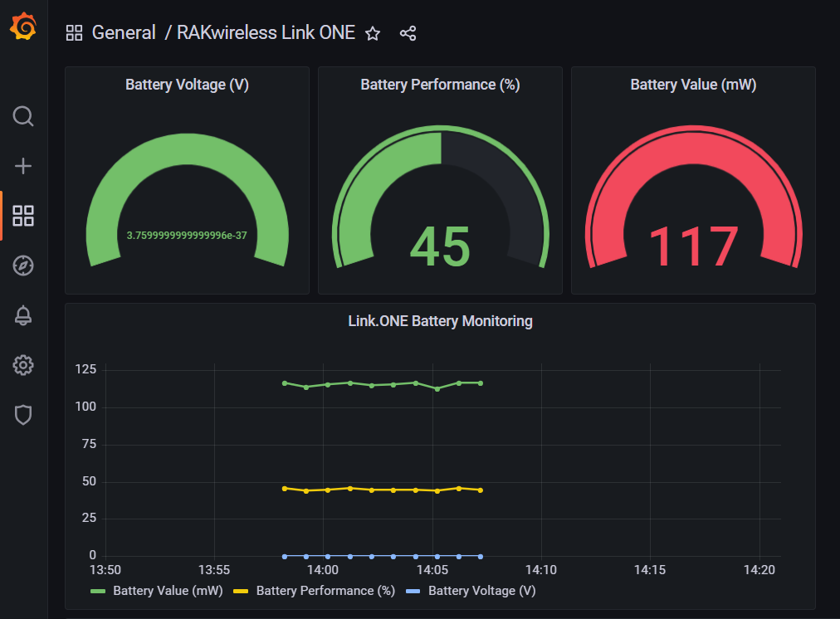Click the 14:00 time axis label

(x=323, y=570)
